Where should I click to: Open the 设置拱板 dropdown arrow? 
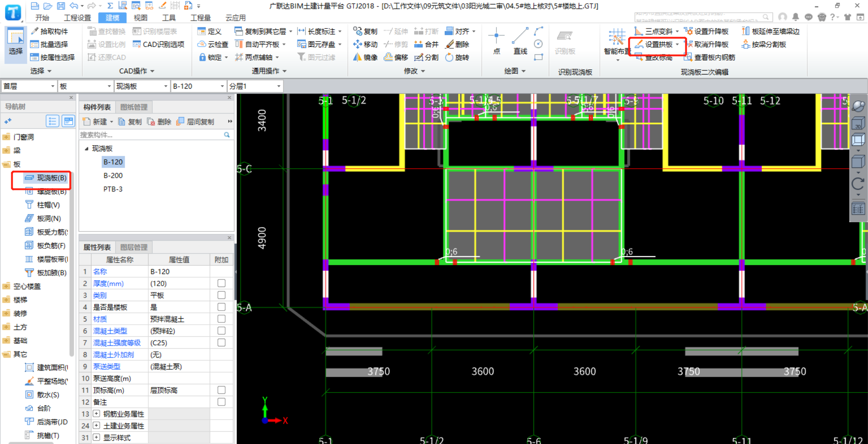pos(677,44)
